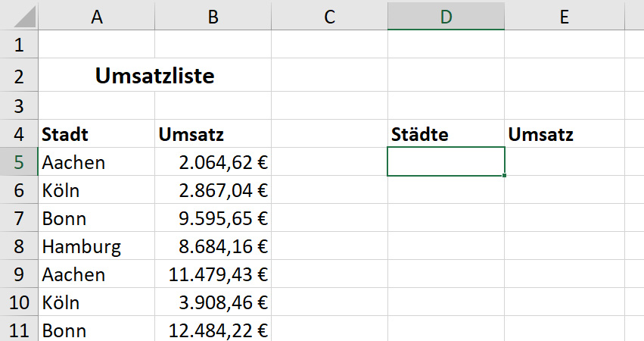Select the cell with 11.479,43 €
The height and width of the screenshot is (341, 644).
[x=213, y=274]
